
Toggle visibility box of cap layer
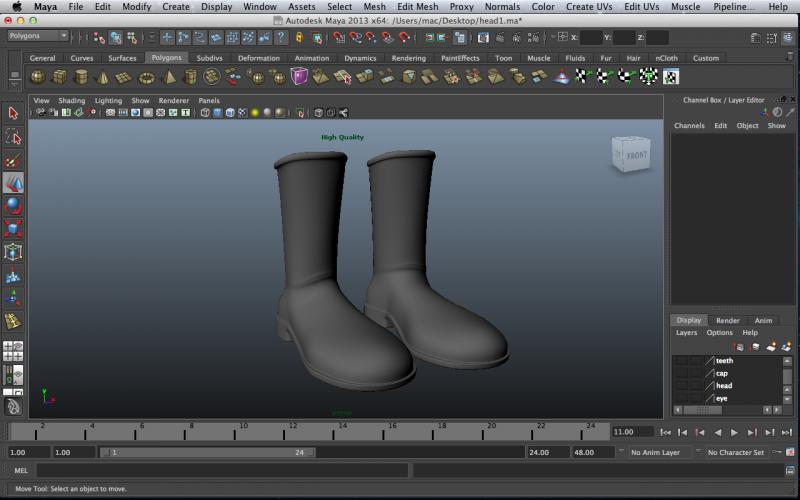[681, 374]
